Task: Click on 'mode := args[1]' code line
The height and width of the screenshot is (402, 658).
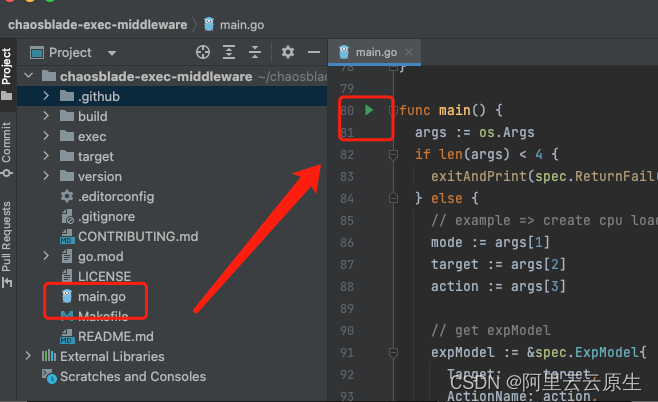Action: click(x=490, y=243)
